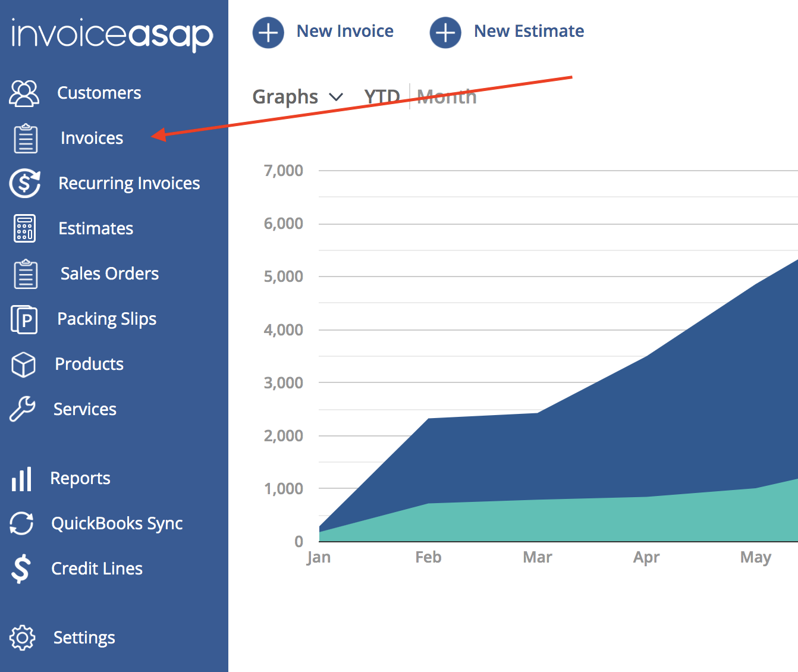Open the Products list
This screenshot has height=672, width=798.
click(89, 364)
